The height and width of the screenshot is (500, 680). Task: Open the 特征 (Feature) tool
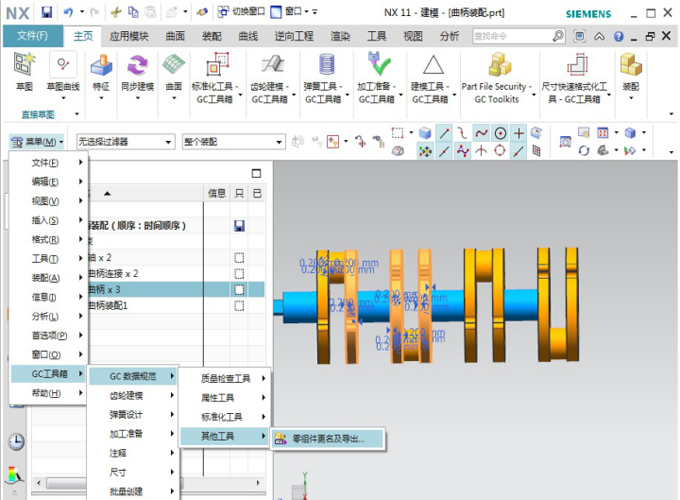(x=101, y=70)
